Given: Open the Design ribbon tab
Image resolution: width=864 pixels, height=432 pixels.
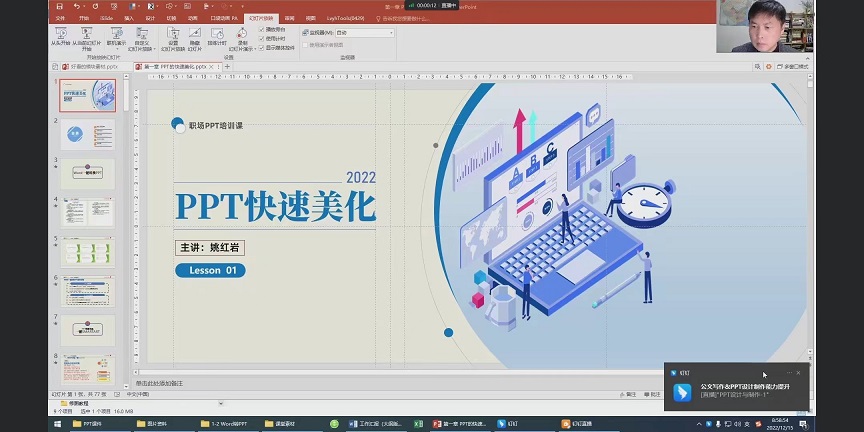Looking at the screenshot, I should [150, 18].
